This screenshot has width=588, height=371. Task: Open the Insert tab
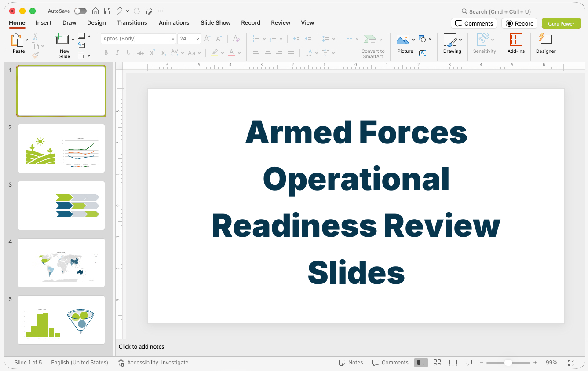[44, 22]
